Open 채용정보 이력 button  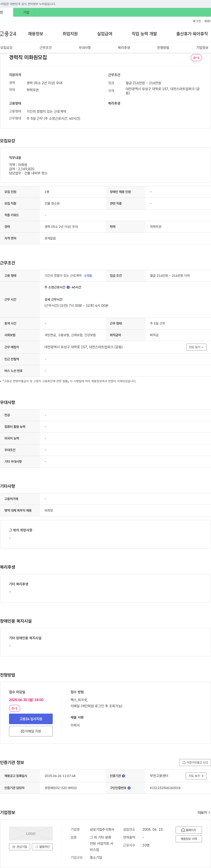coord(189,839)
